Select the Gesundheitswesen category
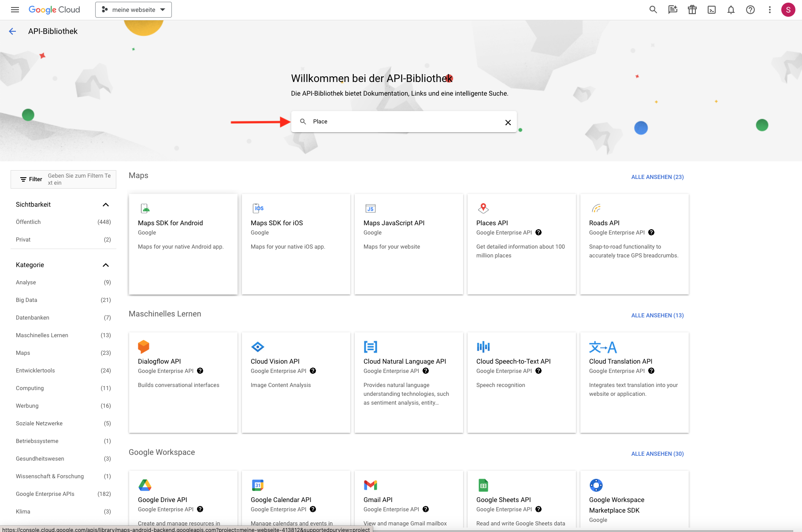The height and width of the screenshot is (532, 802). pos(63,459)
